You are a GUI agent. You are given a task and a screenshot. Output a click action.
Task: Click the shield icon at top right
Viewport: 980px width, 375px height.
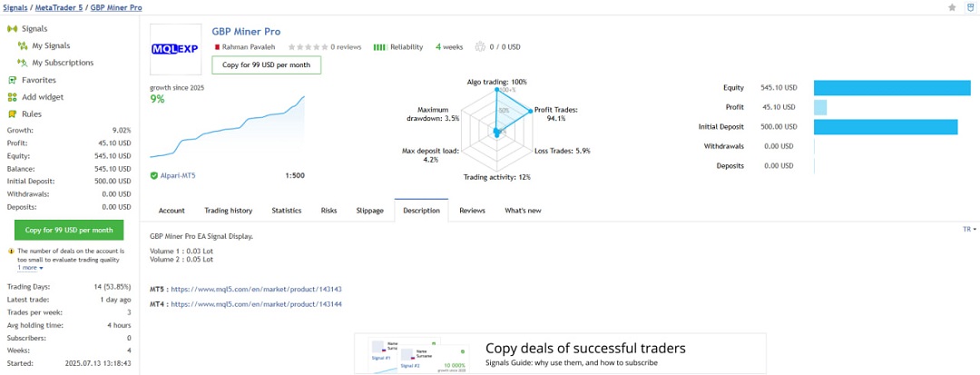pos(970,7)
